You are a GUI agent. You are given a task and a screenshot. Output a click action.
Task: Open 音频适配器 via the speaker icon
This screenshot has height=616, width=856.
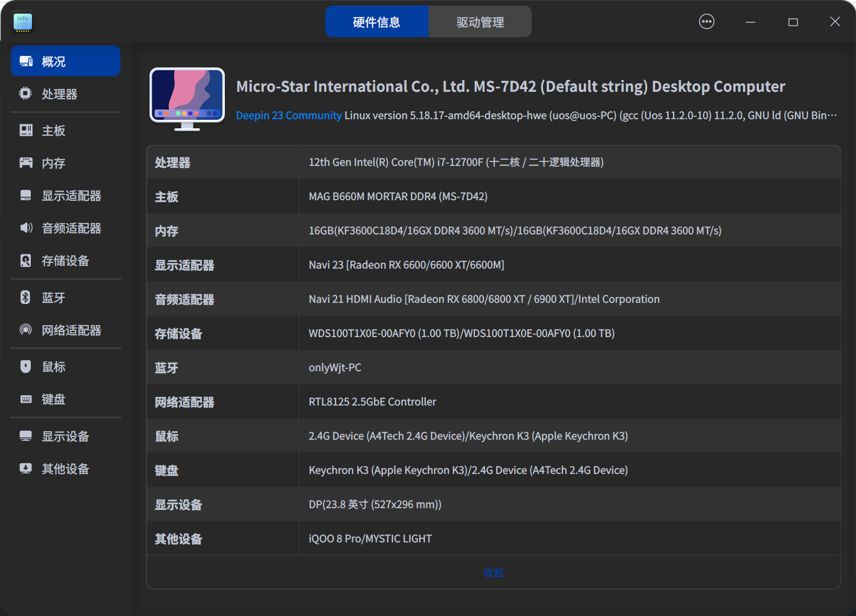pos(26,228)
